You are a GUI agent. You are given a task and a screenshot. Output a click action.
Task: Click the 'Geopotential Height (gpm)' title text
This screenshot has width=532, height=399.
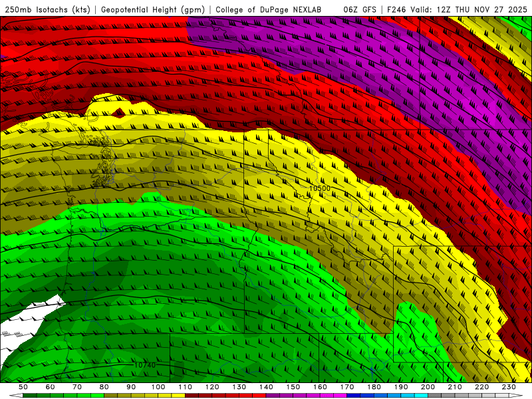coord(153,9)
